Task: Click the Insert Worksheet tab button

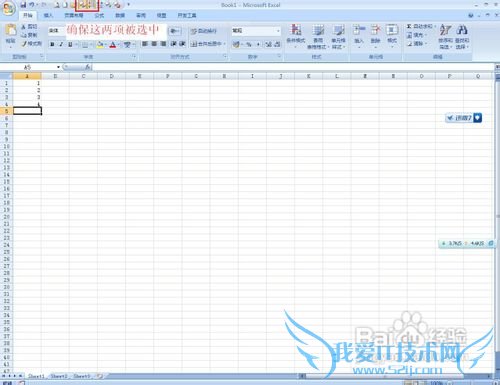Action: click(99, 376)
